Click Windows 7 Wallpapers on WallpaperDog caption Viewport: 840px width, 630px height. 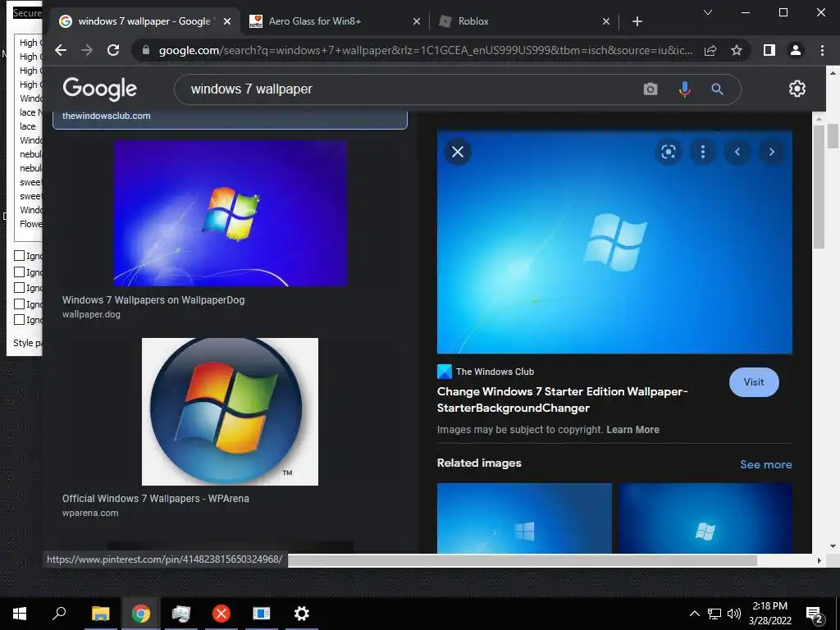coord(153,300)
